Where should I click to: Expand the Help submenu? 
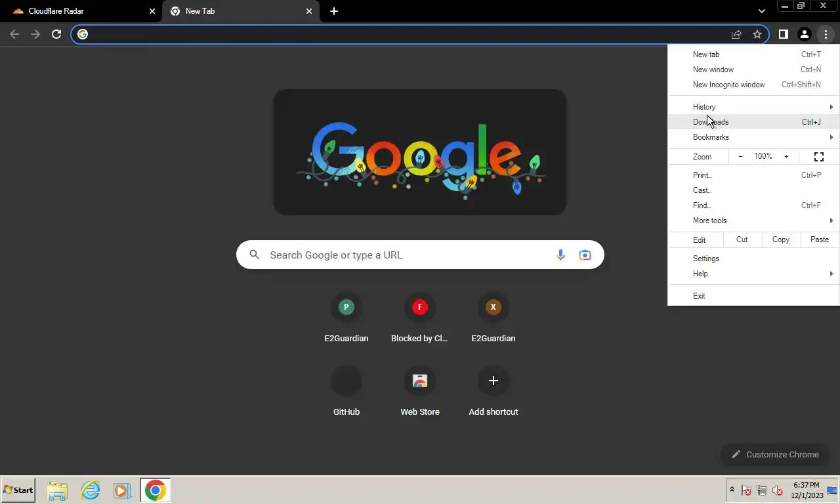753,274
